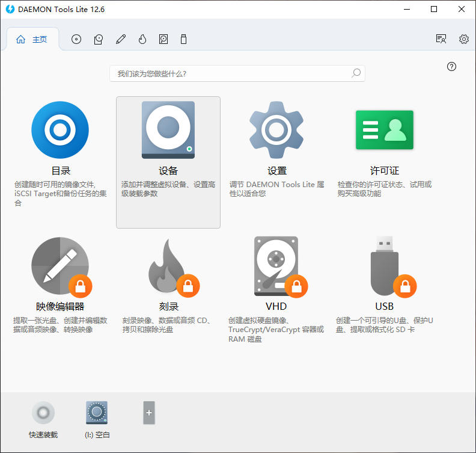The image size is (476, 453).
Task: Click the 设置 title text
Action: click(x=277, y=171)
